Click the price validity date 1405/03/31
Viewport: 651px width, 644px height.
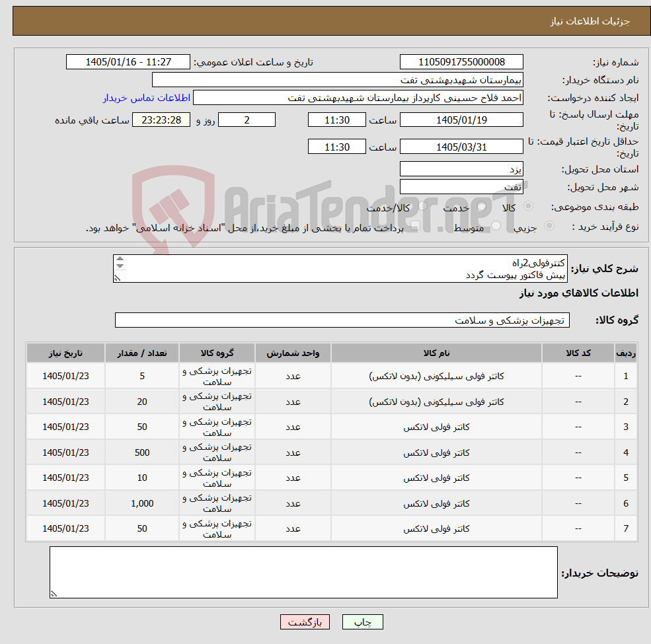[461, 147]
